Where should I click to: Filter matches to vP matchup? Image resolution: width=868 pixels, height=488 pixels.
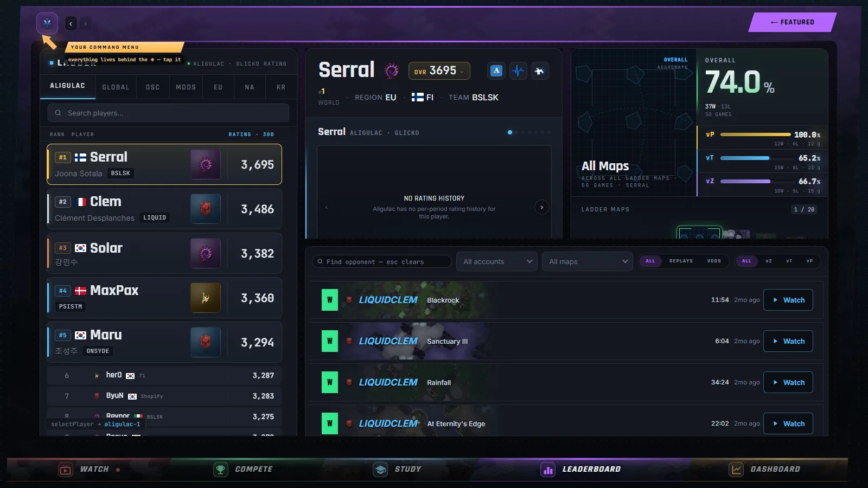click(x=809, y=261)
